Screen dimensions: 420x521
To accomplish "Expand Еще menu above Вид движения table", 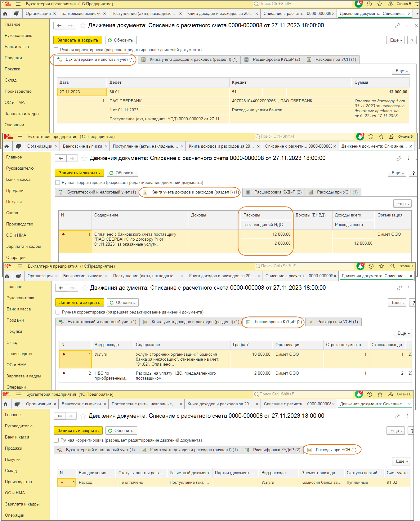I will (x=401, y=461).
